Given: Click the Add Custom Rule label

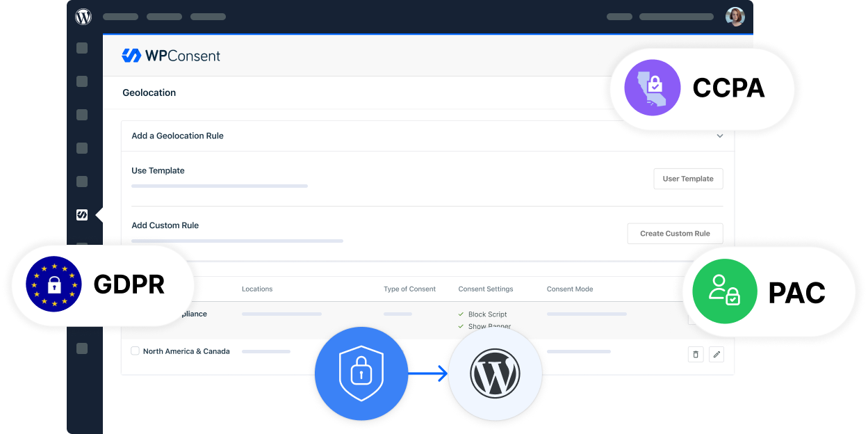Looking at the screenshot, I should (165, 225).
